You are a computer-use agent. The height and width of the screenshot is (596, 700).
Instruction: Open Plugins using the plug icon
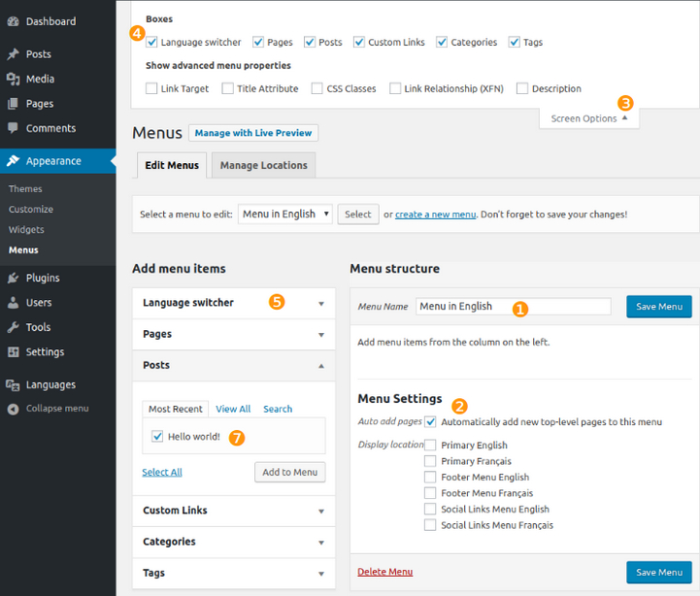pyautogui.click(x=13, y=279)
